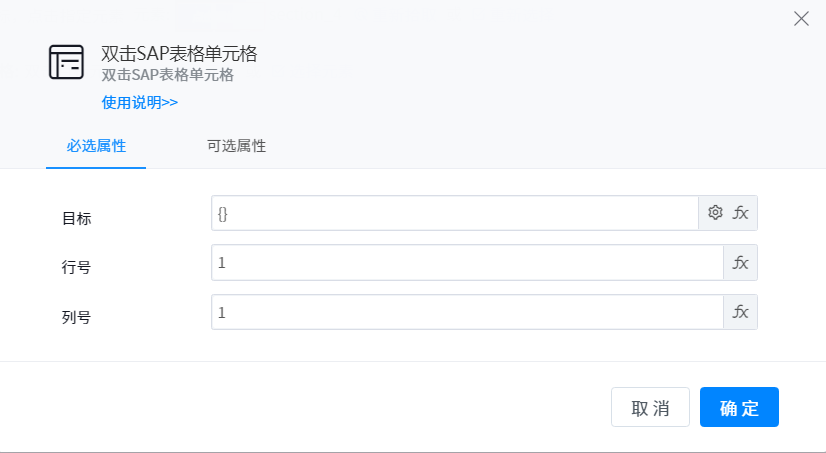Confirm with the 确定 button
826x453 pixels.
(x=739, y=408)
